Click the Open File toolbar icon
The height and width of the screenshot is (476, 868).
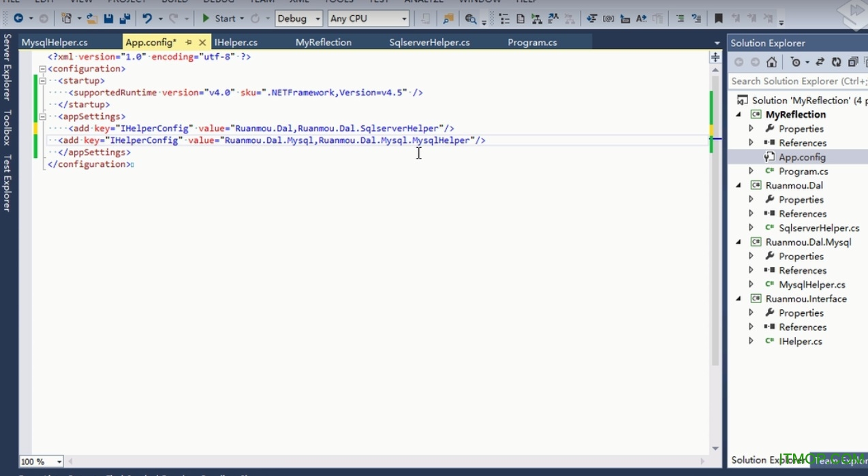tap(91, 18)
